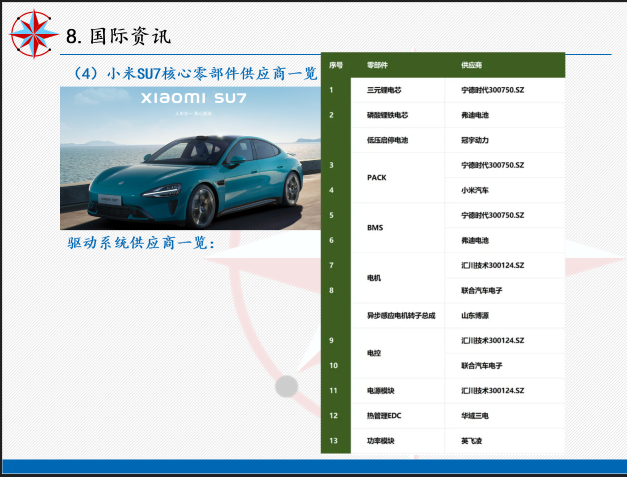
Task: Click the '供应商' column header
Action: [x=472, y=65]
